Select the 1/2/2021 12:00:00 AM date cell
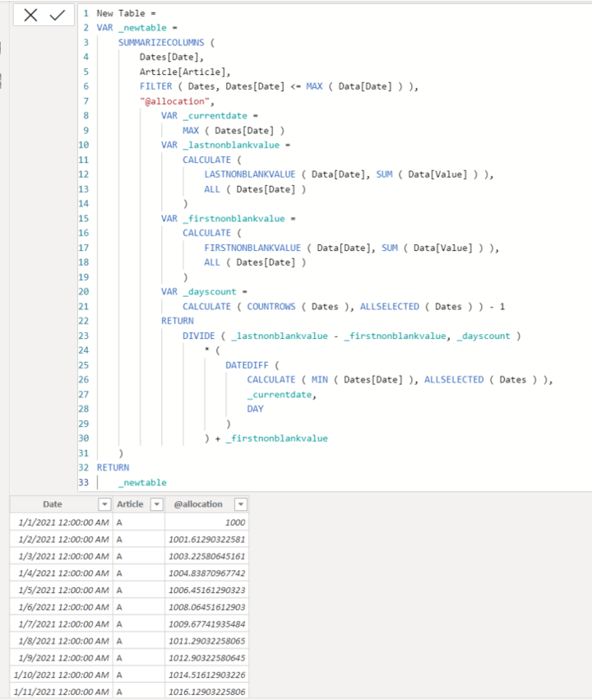The image size is (592, 700). pos(62,540)
